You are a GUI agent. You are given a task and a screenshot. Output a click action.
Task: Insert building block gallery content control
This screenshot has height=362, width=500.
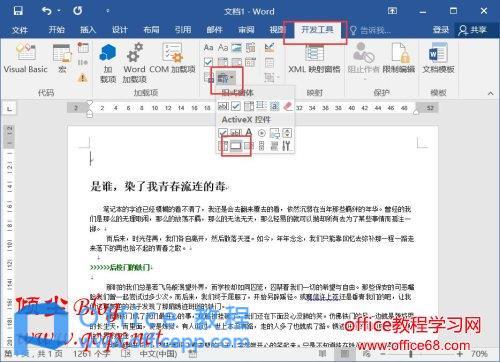pos(251,48)
